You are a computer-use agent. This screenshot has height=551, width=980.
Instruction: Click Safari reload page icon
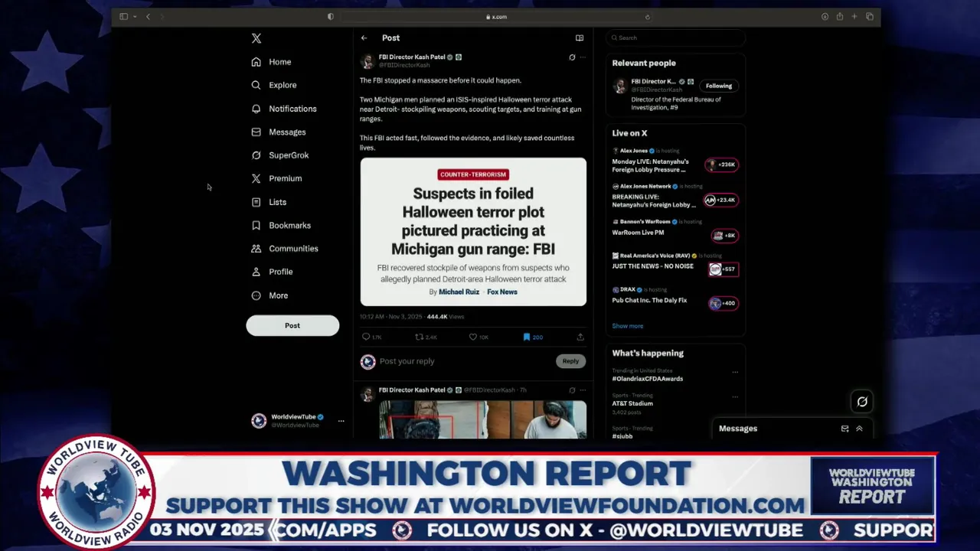[x=648, y=17]
